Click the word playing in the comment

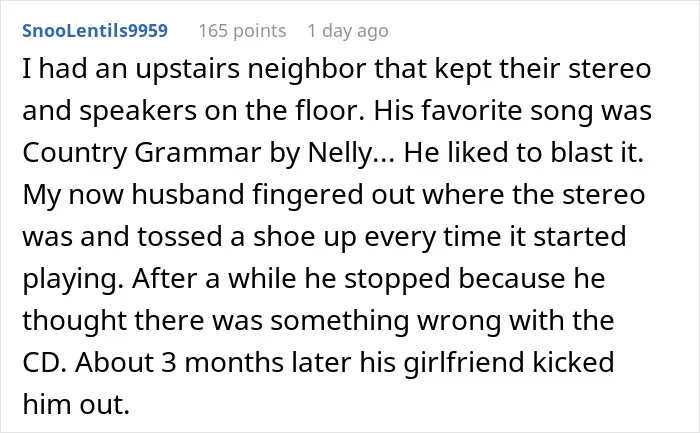click(70, 279)
